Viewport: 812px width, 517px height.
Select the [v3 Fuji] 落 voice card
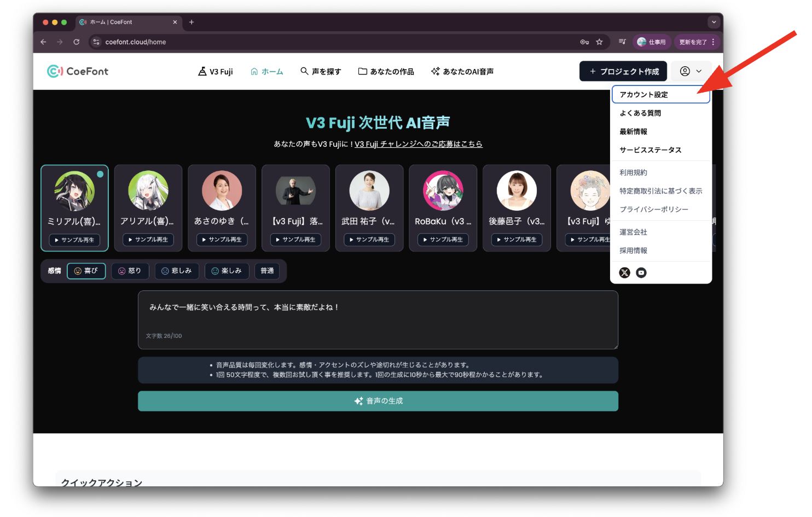295,208
